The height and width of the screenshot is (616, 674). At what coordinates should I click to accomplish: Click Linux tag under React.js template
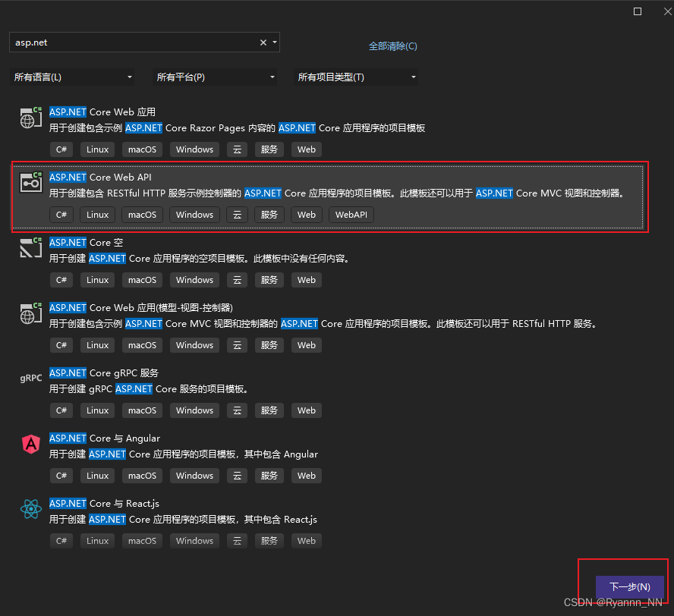(x=98, y=541)
